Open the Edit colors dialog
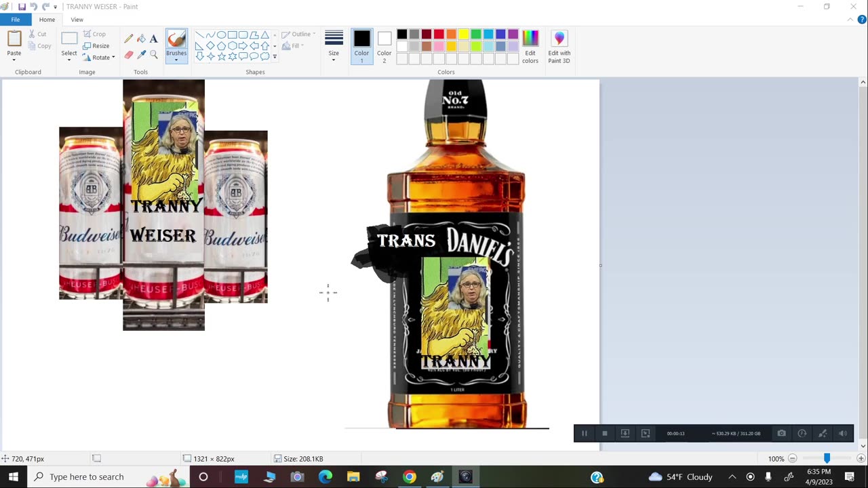868x488 pixels. pyautogui.click(x=530, y=47)
